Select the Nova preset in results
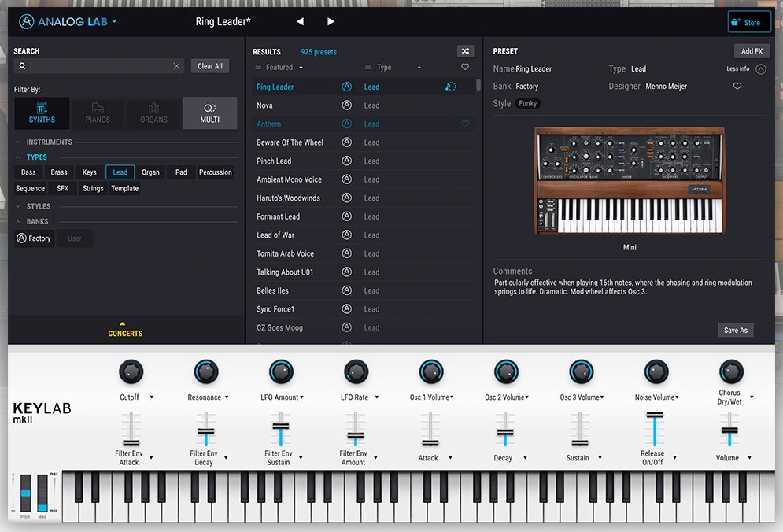 click(x=265, y=105)
